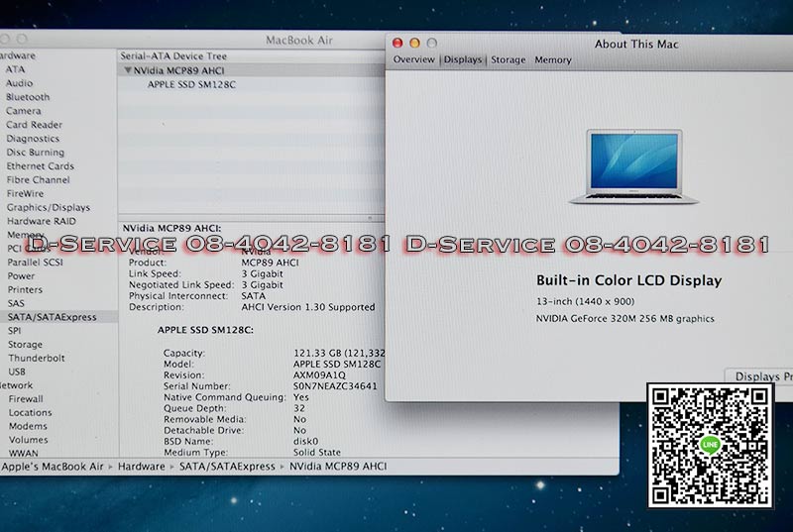Click Apple's MacBook Air in path bar
793x532 pixels.
(x=53, y=467)
